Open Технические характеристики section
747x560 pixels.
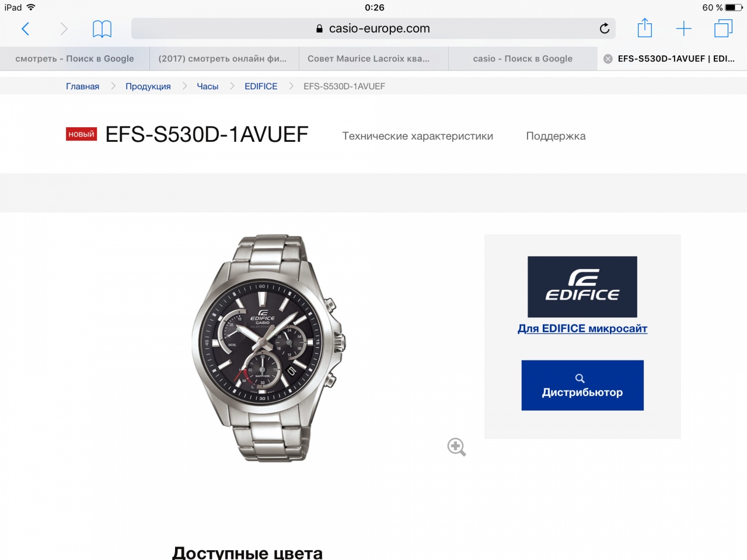(417, 136)
